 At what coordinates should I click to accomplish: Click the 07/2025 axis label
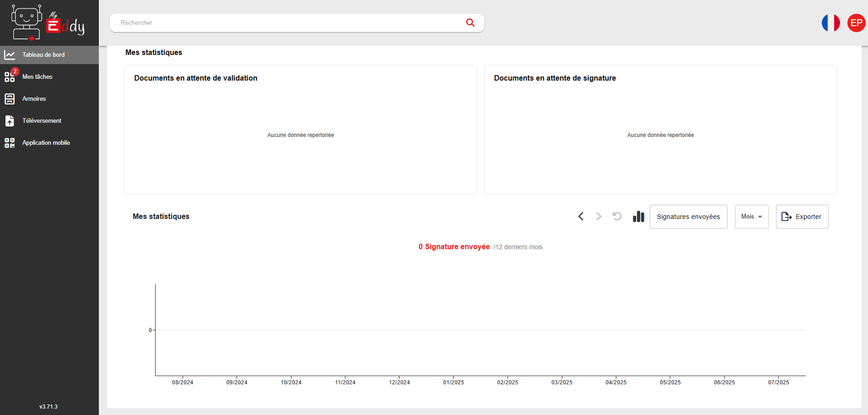coord(778,382)
